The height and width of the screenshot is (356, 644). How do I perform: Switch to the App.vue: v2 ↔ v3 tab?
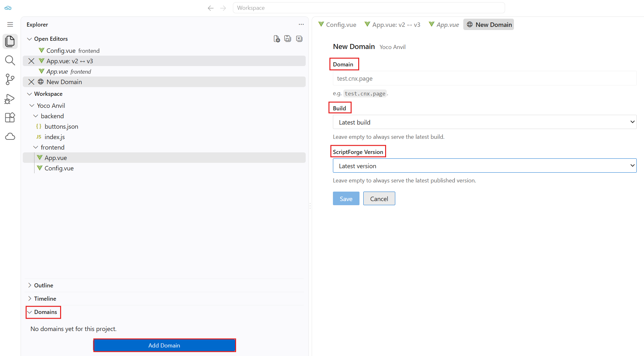pos(392,25)
